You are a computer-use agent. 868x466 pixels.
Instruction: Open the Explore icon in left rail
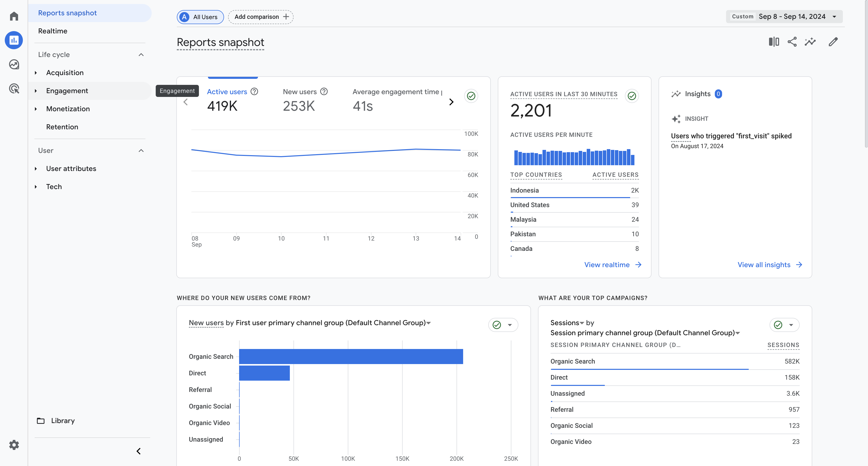click(14, 64)
